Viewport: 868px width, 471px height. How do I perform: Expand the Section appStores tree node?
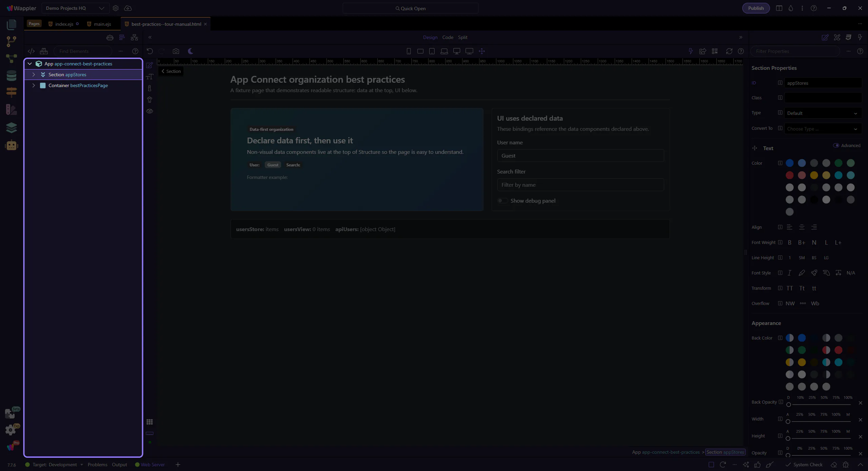(34, 75)
